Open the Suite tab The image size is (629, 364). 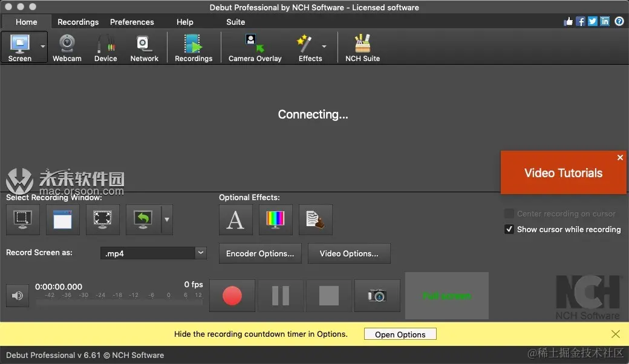point(235,22)
